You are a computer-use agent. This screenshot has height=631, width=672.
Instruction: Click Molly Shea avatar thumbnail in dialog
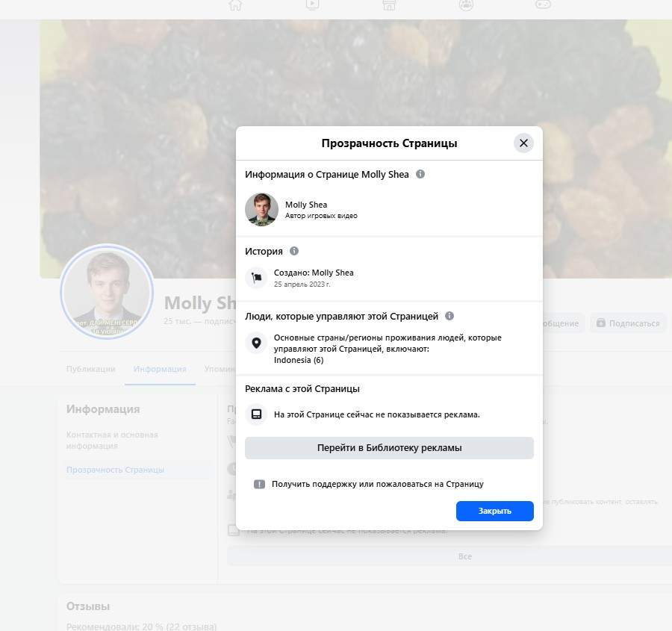pyautogui.click(x=261, y=209)
